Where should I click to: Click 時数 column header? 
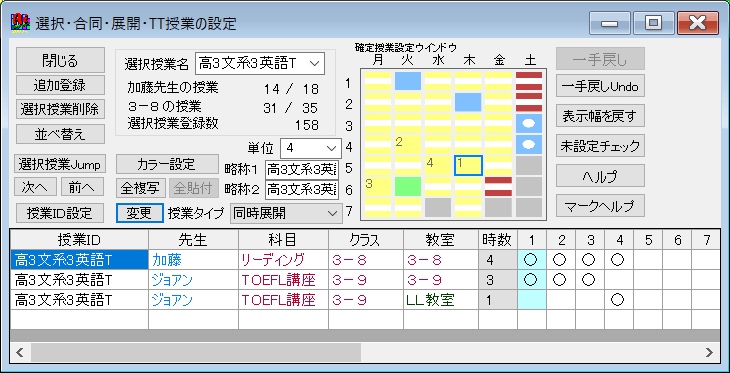click(498, 240)
